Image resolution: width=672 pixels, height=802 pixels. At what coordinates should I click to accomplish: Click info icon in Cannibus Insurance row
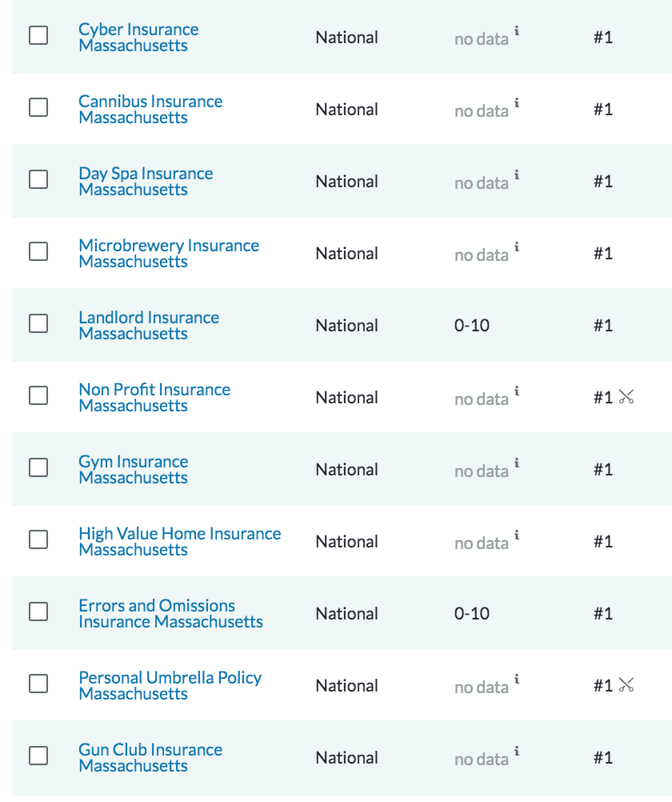(517, 102)
